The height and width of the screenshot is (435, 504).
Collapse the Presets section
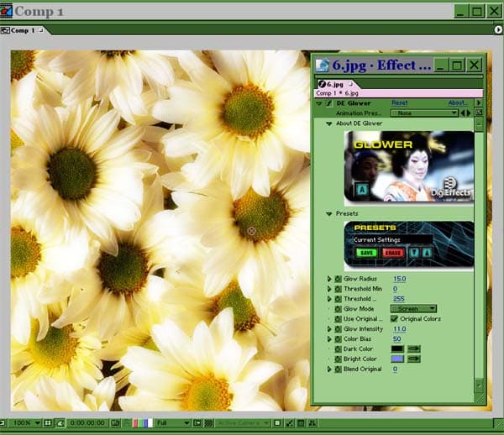tap(328, 214)
